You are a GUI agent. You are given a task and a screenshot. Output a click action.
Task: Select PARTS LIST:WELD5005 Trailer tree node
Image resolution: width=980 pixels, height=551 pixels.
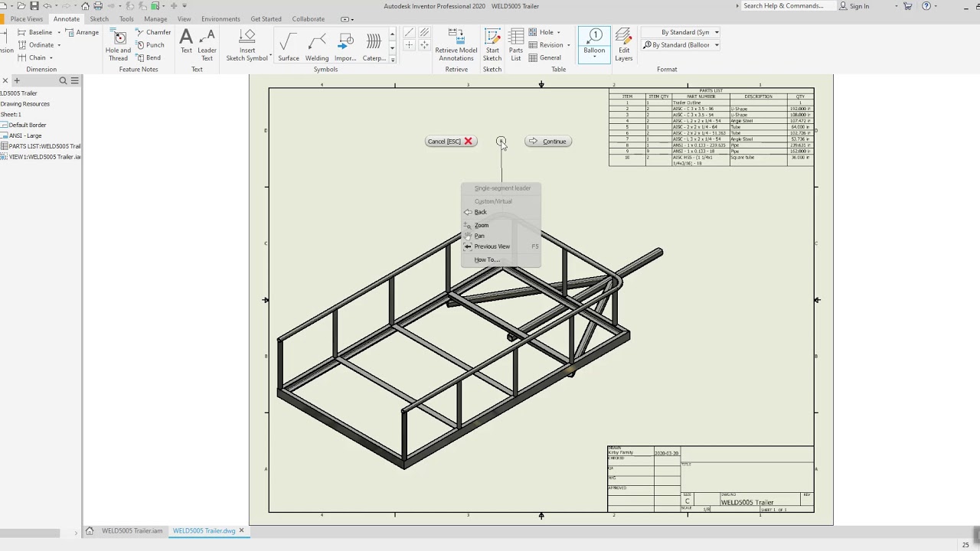pos(44,146)
